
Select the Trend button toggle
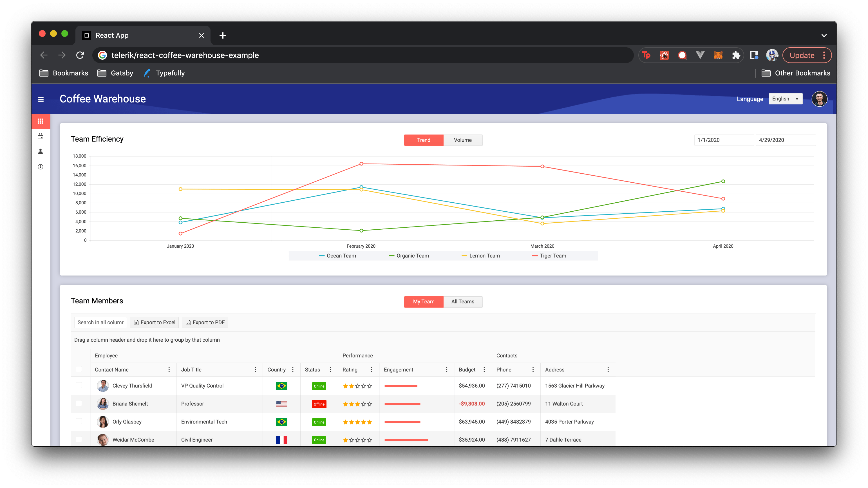click(424, 140)
